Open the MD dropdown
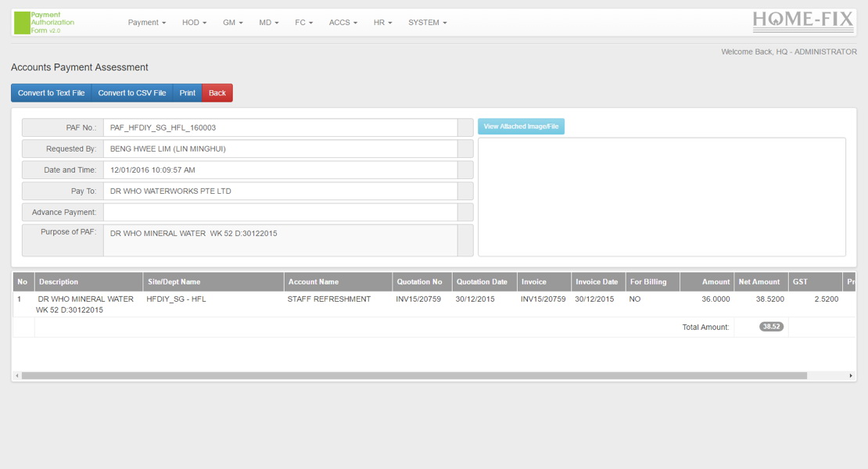The image size is (868, 469). pyautogui.click(x=267, y=23)
